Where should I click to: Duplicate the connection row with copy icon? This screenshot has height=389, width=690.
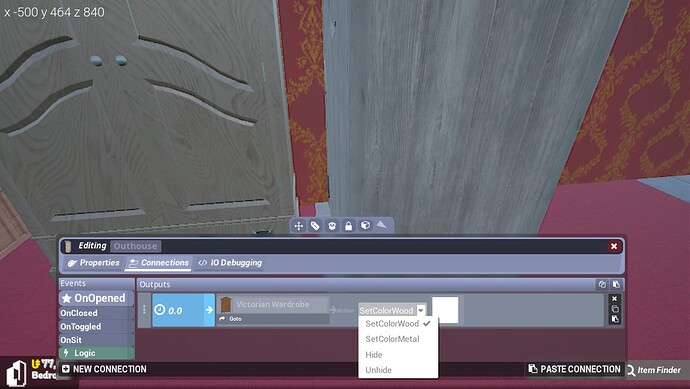pyautogui.click(x=615, y=309)
